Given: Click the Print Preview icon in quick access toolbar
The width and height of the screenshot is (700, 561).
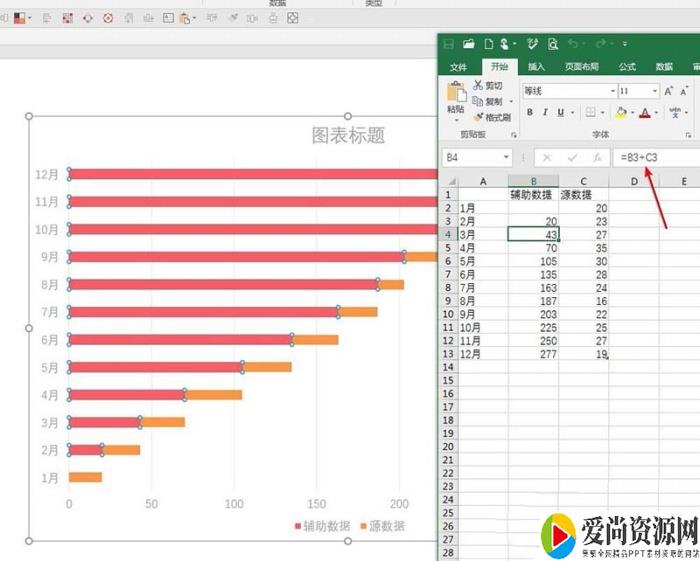Looking at the screenshot, I should (x=552, y=44).
